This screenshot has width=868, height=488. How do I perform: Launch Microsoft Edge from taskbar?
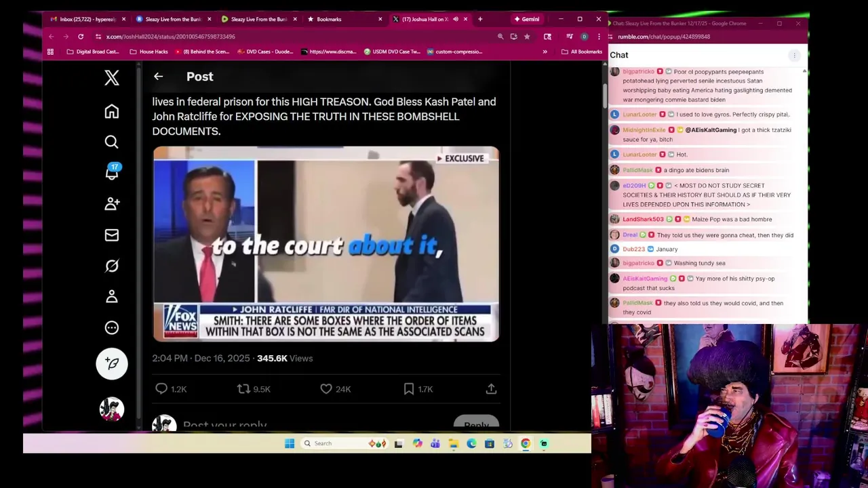[471, 443]
